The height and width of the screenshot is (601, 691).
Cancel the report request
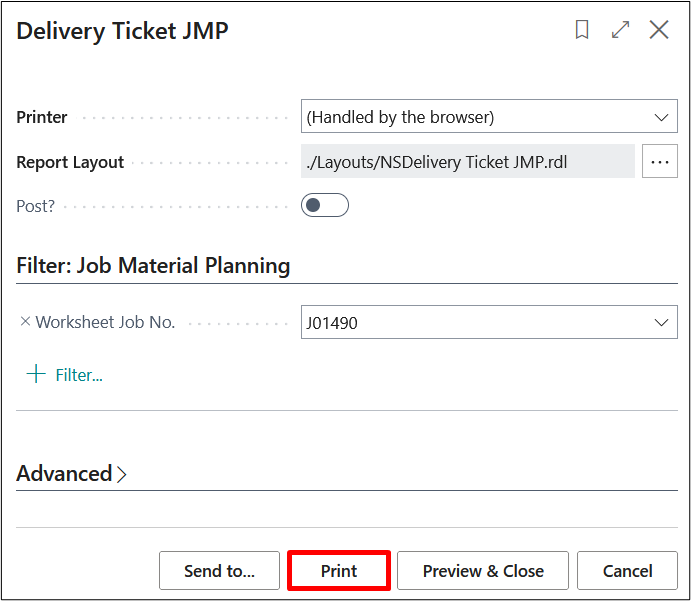(x=627, y=571)
